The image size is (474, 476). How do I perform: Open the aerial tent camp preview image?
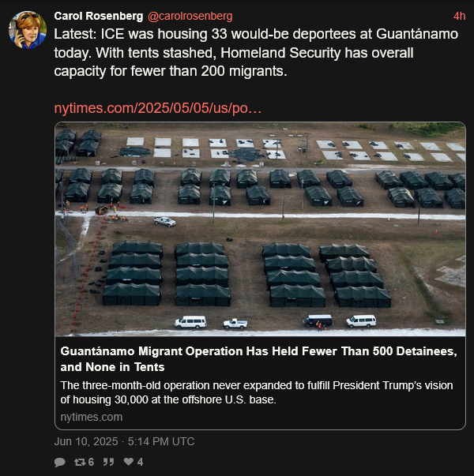[260, 229]
